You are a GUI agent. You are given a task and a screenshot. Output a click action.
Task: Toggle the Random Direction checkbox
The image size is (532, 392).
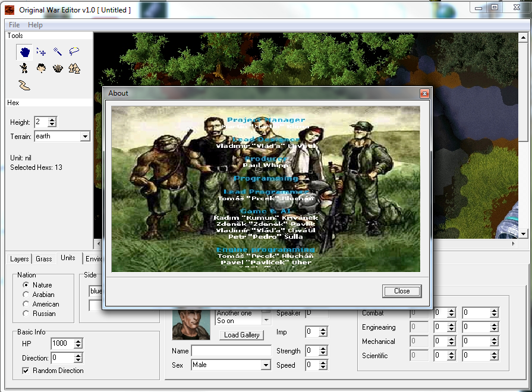click(x=26, y=371)
